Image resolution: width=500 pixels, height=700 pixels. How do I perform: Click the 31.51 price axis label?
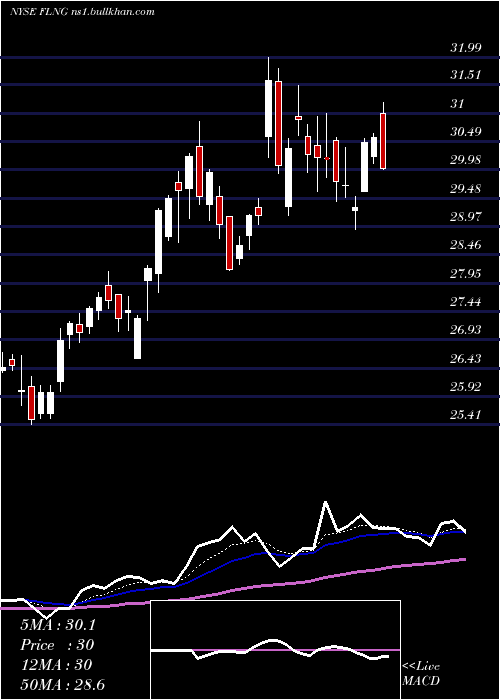tap(466, 75)
